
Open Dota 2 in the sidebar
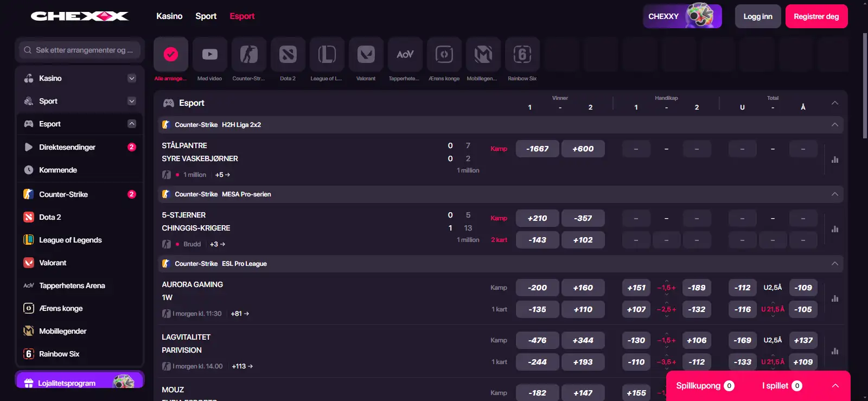(x=80, y=217)
